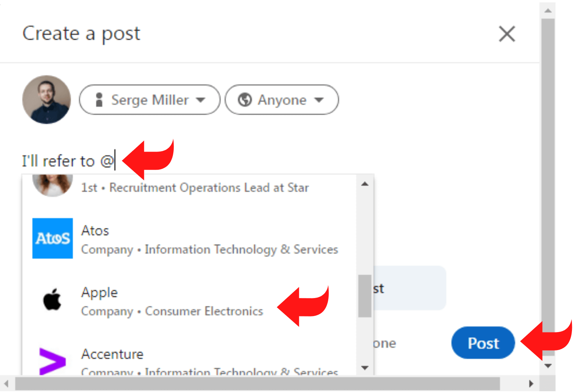The height and width of the screenshot is (392, 588).
Task: Click the page scrollbar up arrow
Action: (548, 11)
